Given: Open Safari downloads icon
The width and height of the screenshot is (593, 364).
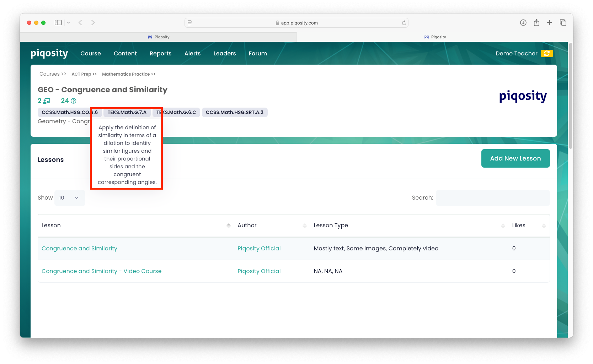Looking at the screenshot, I should [523, 23].
